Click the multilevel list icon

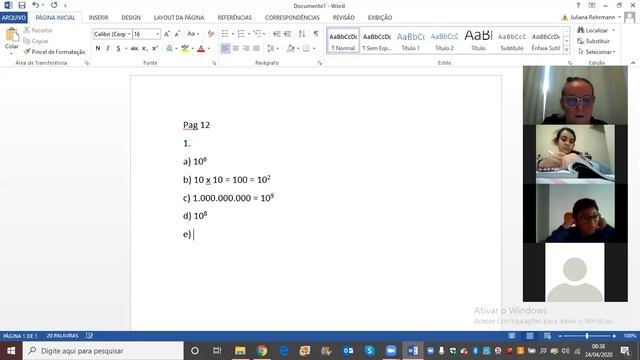257,34
